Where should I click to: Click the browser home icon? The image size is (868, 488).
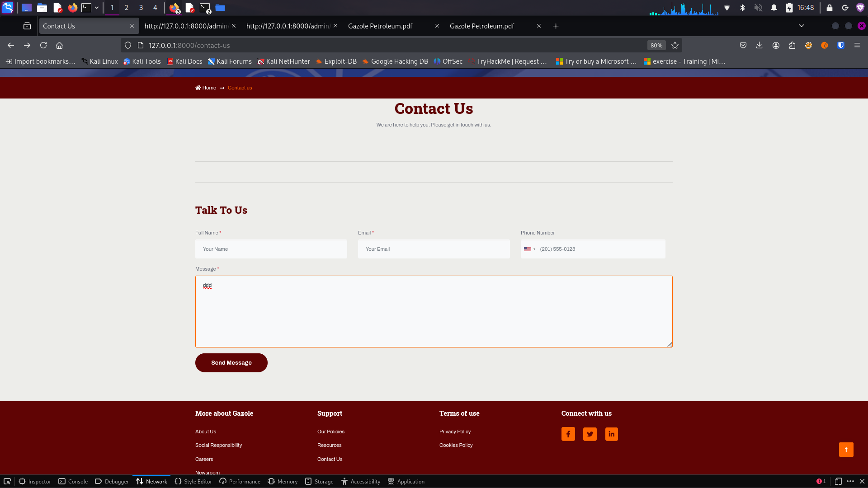coord(59,45)
